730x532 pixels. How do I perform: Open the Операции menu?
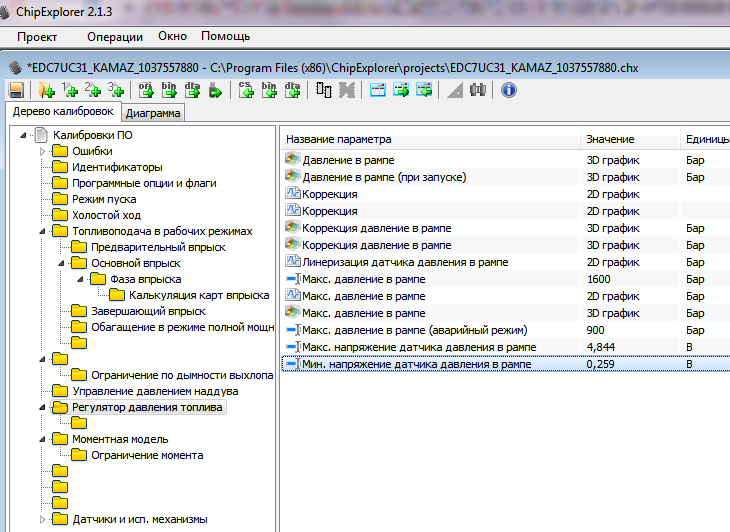(x=115, y=36)
